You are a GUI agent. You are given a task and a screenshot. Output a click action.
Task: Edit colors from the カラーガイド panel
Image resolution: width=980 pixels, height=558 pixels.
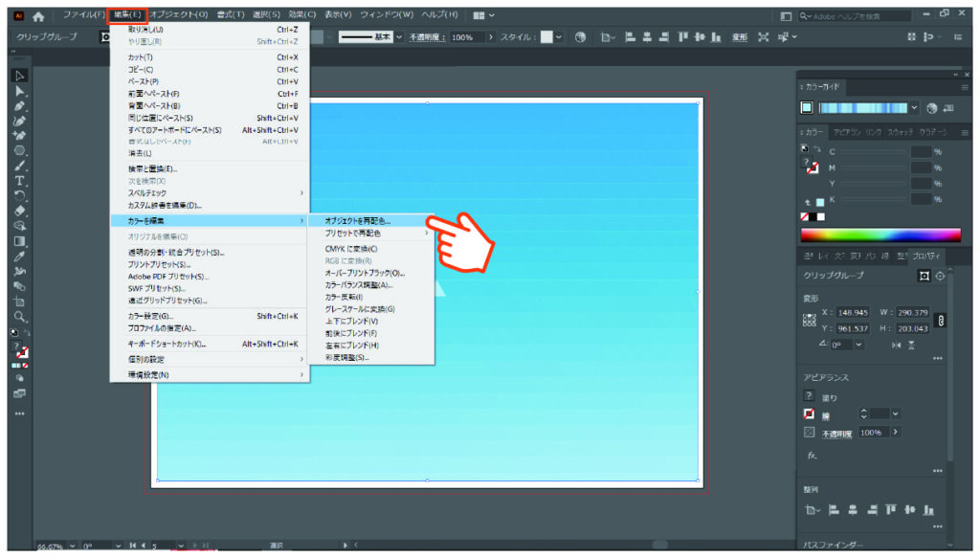[932, 108]
